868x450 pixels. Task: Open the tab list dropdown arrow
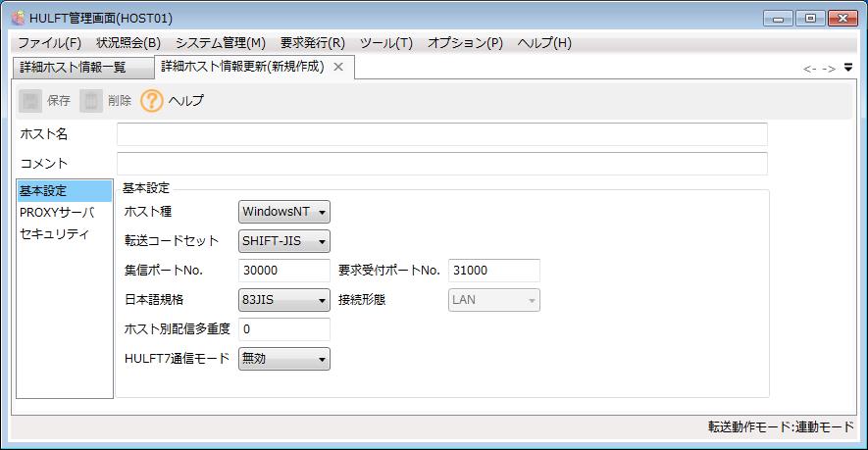coord(848,68)
